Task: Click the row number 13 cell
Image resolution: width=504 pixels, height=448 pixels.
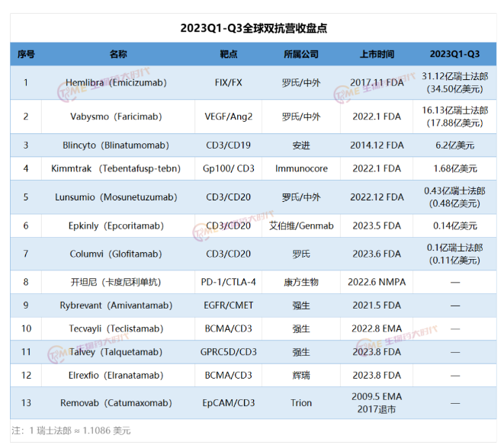Action: 26,403
